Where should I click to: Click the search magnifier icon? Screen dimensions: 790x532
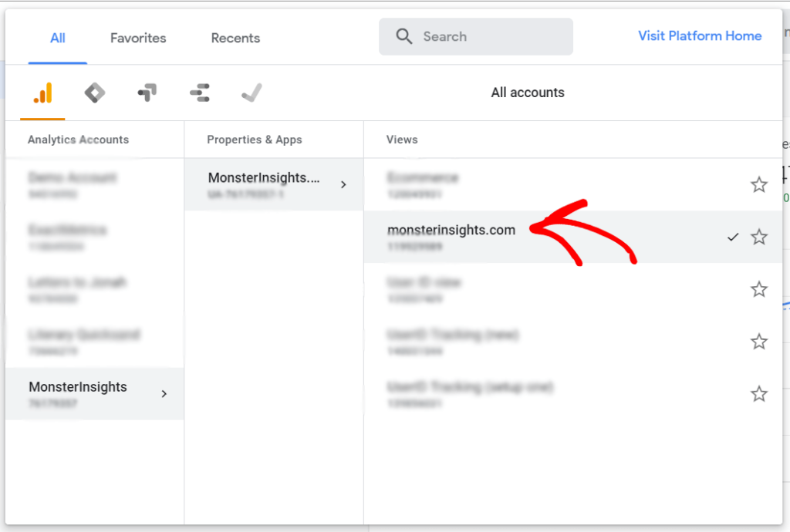[x=403, y=36]
